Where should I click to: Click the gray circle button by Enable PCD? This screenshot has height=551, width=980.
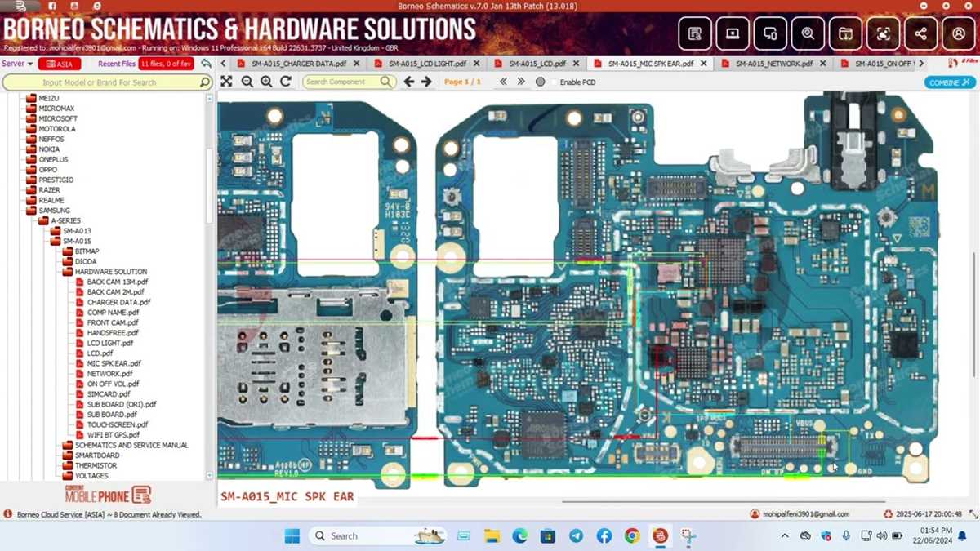click(540, 82)
